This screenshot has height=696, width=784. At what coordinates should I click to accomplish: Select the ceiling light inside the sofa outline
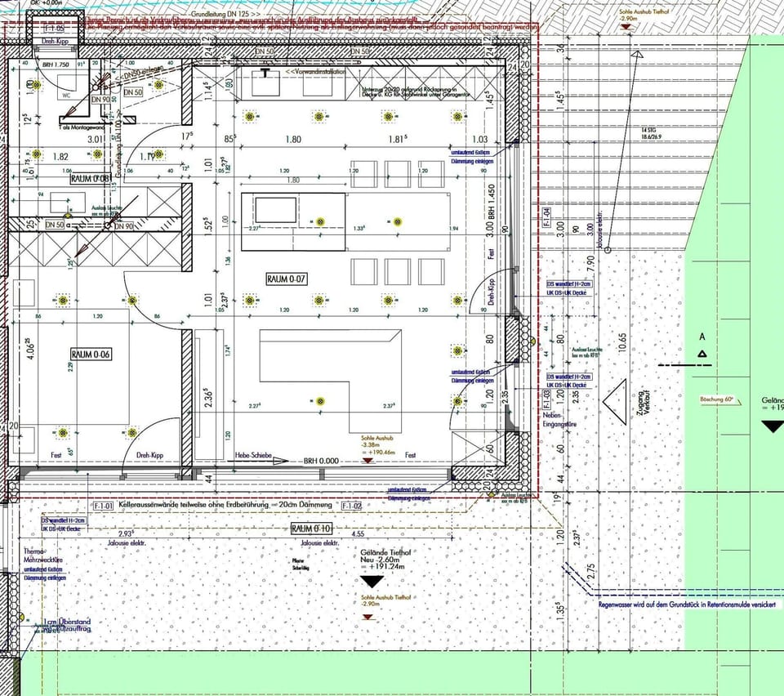point(321,401)
